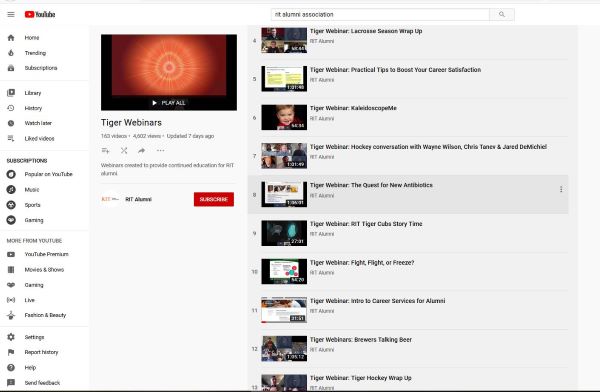Open Quest for New Antibiotics thumbnail

284,194
